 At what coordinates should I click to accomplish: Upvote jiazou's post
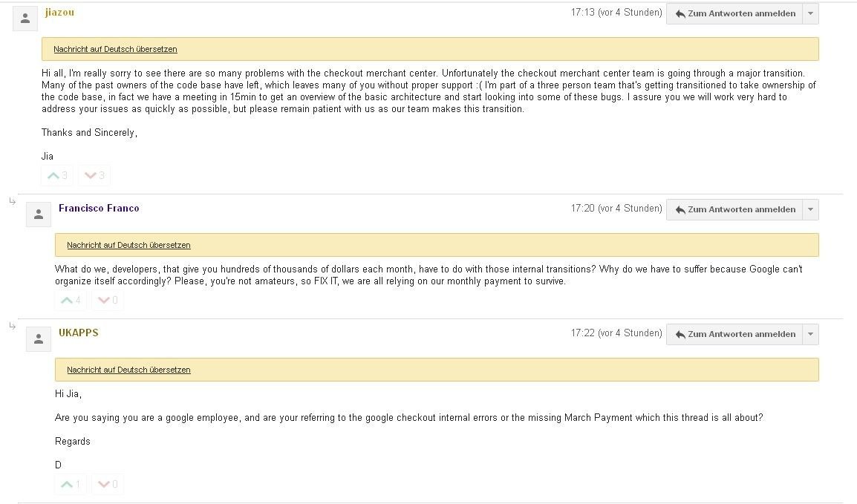57,175
